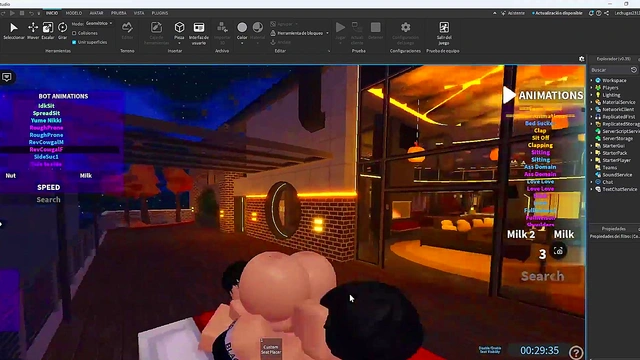Expand the StarterPlayer tree node
The width and height of the screenshot is (640, 360).
(x=591, y=160)
